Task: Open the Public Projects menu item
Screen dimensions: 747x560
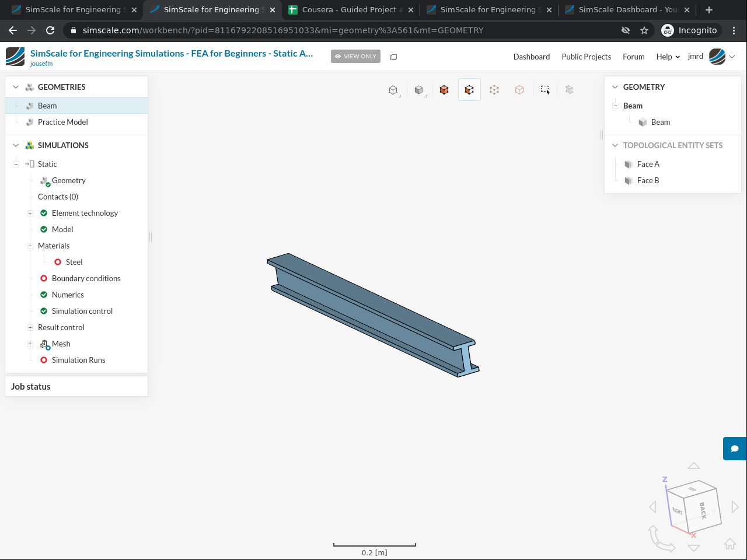Action: [x=586, y=57]
